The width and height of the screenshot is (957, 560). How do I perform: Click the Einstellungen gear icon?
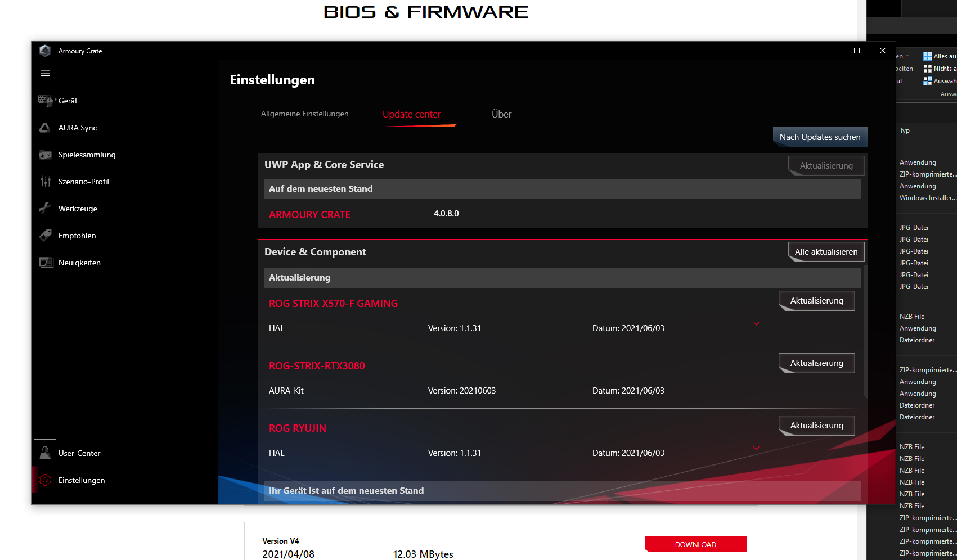pyautogui.click(x=45, y=480)
